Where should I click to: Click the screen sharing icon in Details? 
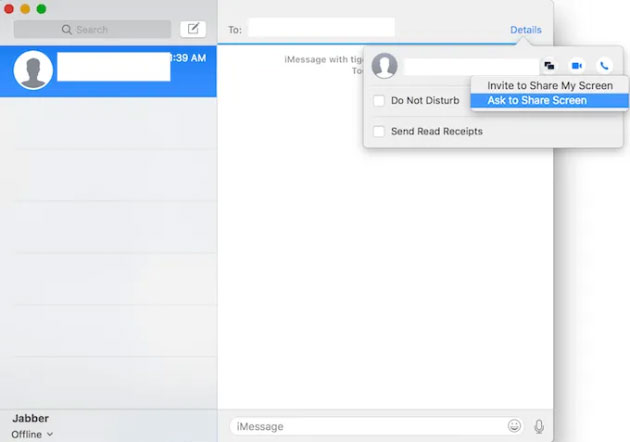click(x=549, y=65)
